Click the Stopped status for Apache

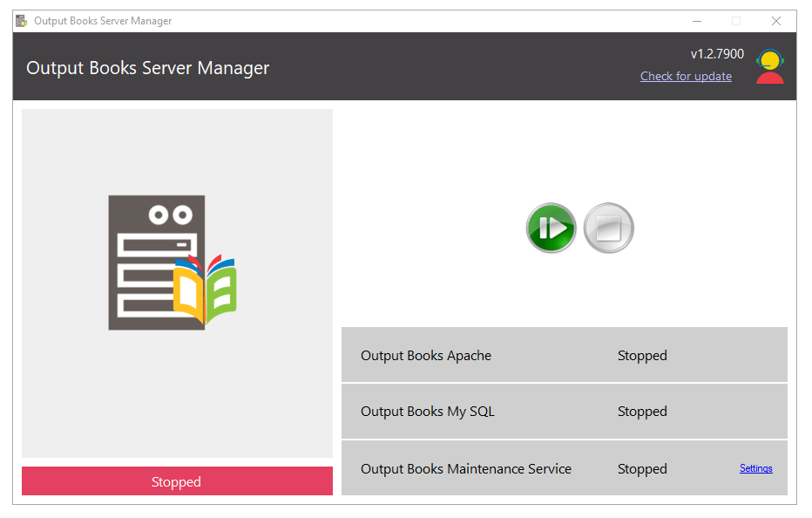click(642, 356)
